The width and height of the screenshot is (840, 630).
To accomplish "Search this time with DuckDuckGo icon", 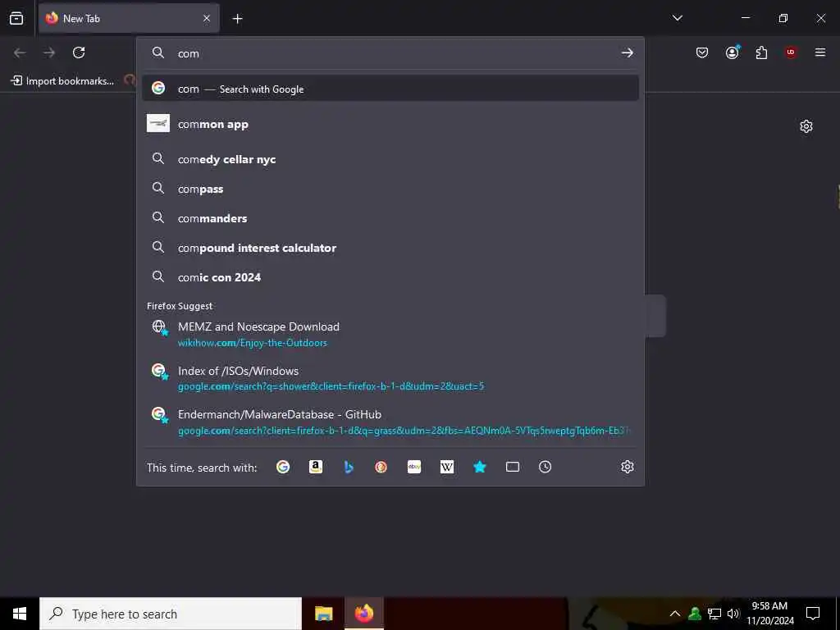I will [x=381, y=467].
